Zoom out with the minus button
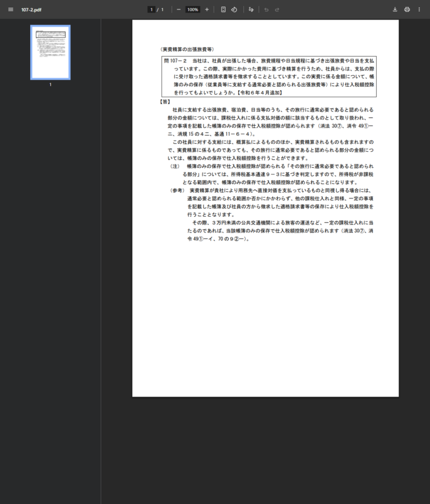 click(179, 9)
